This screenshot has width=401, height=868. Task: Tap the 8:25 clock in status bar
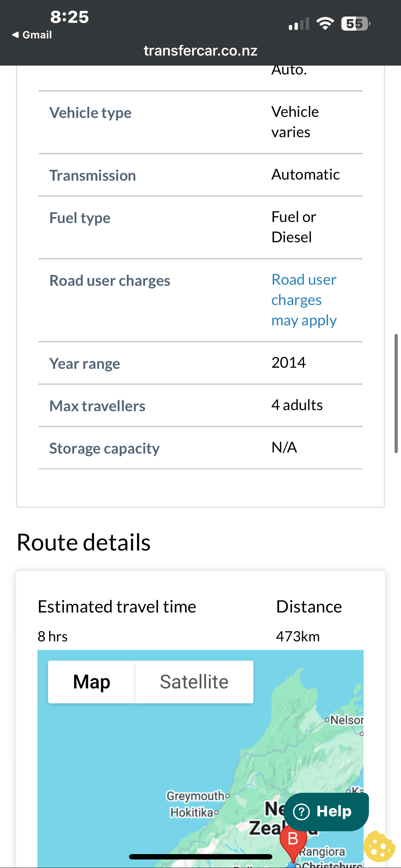pyautogui.click(x=69, y=17)
